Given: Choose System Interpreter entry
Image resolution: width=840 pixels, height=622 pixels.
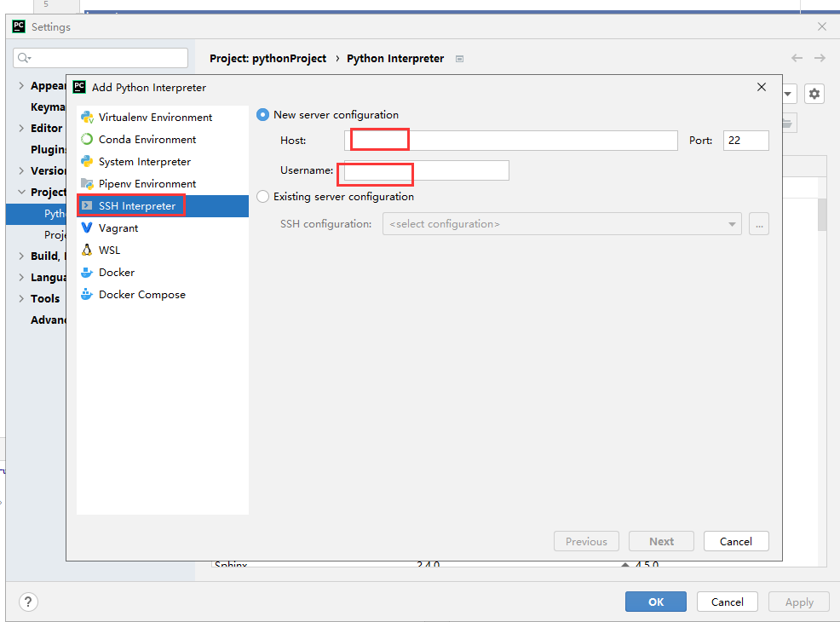Looking at the screenshot, I should coord(163,162).
